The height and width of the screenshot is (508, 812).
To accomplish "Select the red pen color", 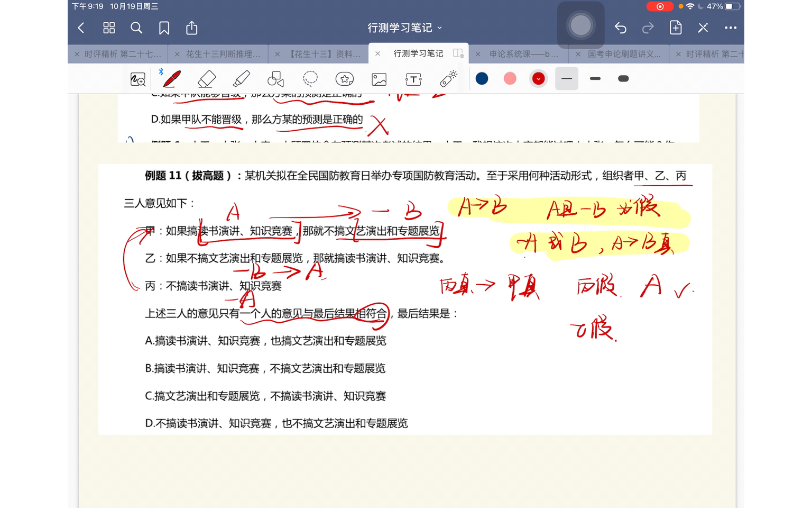I will pos(538,78).
